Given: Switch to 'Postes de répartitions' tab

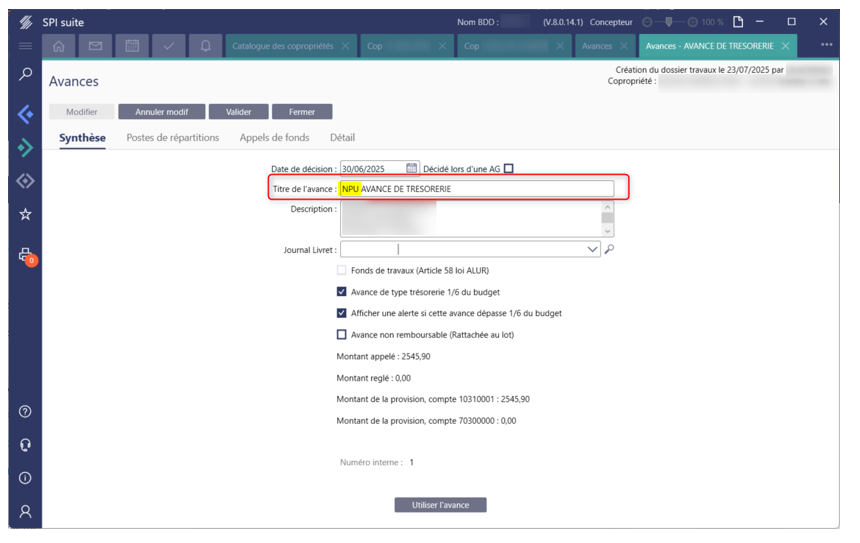Looking at the screenshot, I should click(172, 138).
